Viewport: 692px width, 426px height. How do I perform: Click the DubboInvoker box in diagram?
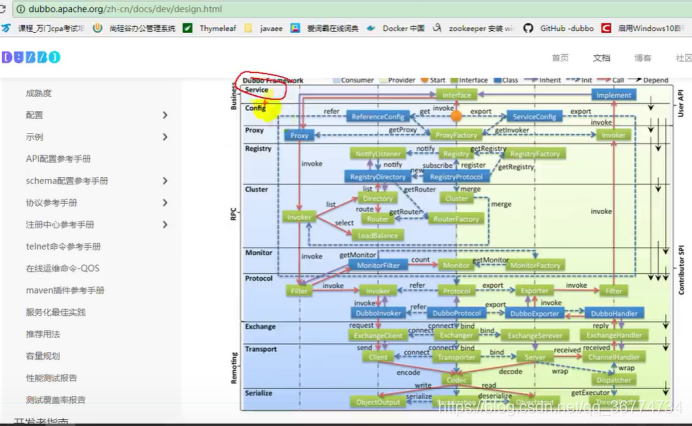click(378, 313)
